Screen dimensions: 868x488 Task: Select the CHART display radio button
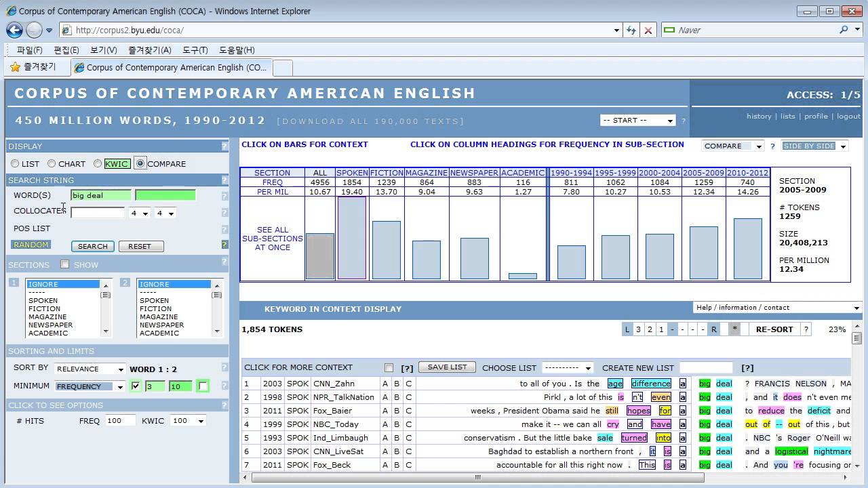pyautogui.click(x=52, y=163)
